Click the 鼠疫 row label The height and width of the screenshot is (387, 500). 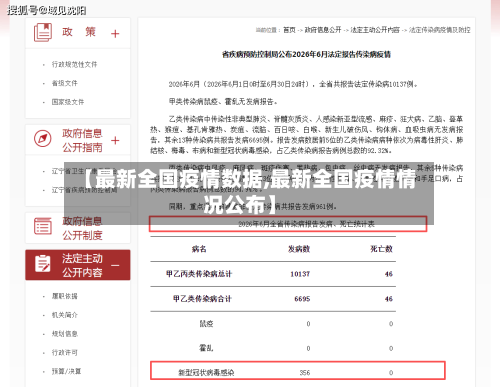pyautogui.click(x=206, y=324)
